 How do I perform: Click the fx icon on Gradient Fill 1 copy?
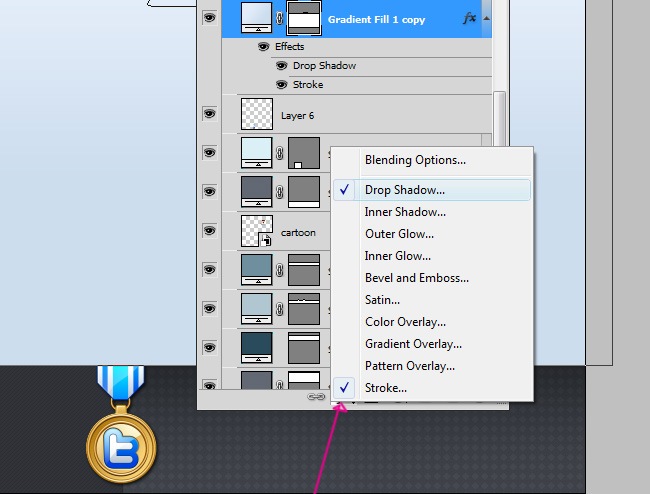coord(469,18)
